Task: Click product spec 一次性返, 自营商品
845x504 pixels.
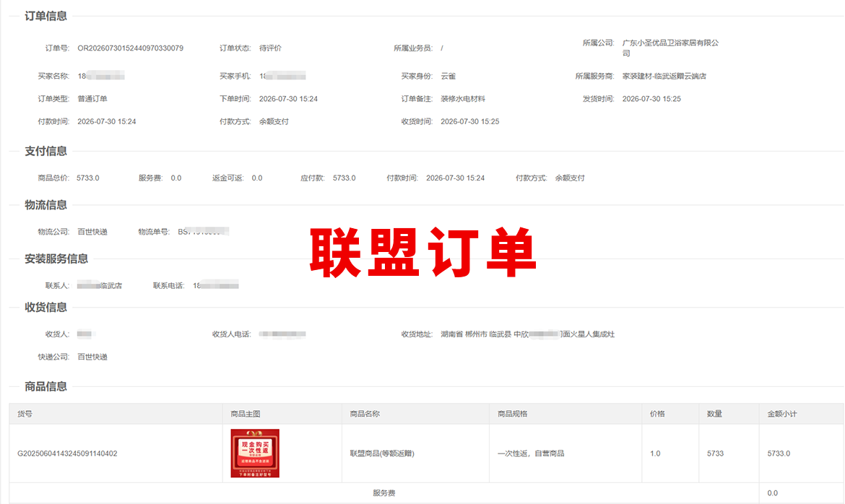Action: coord(531,453)
